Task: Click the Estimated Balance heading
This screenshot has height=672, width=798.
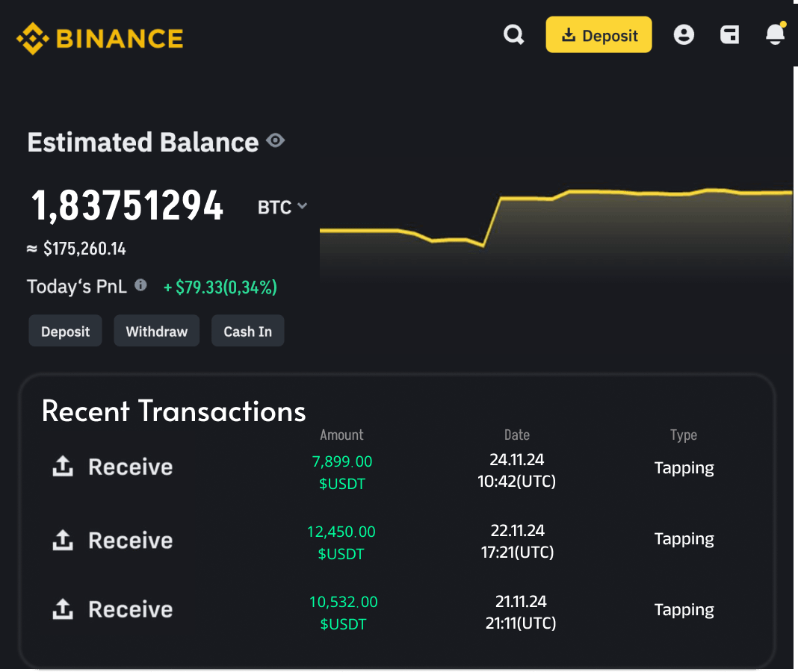Action: (143, 142)
